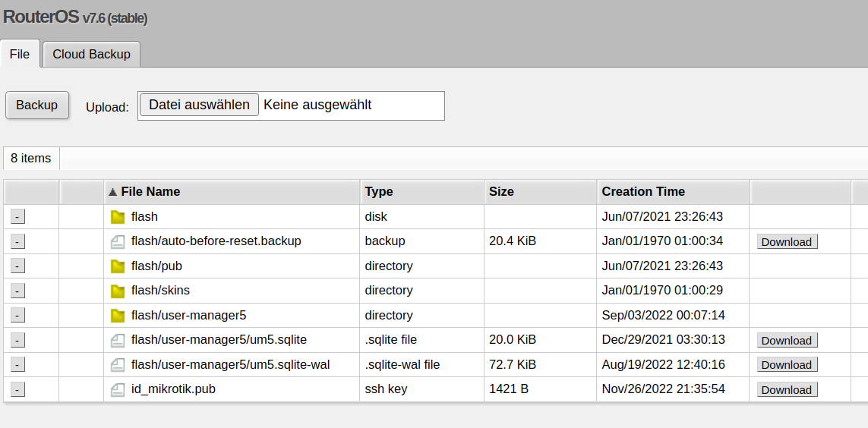Remove flash/user-manager5 directory with minus button
This screenshot has width=868, height=428.
[x=17, y=315]
